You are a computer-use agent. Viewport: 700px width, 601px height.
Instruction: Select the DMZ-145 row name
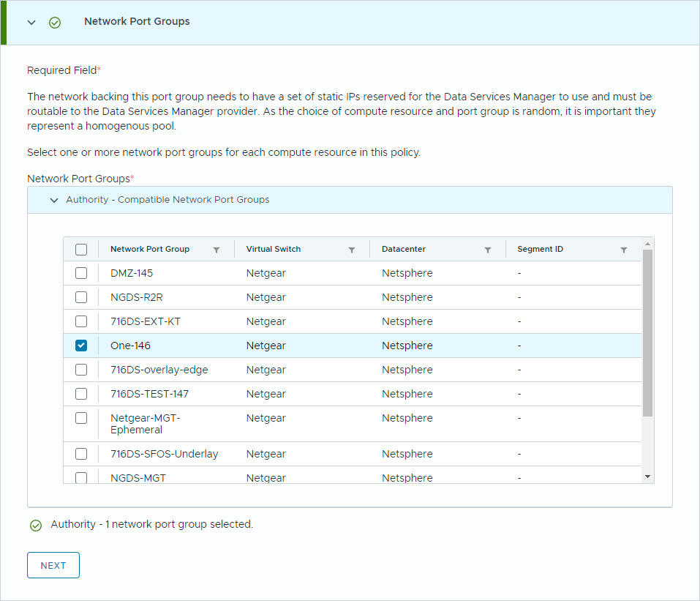[132, 273]
